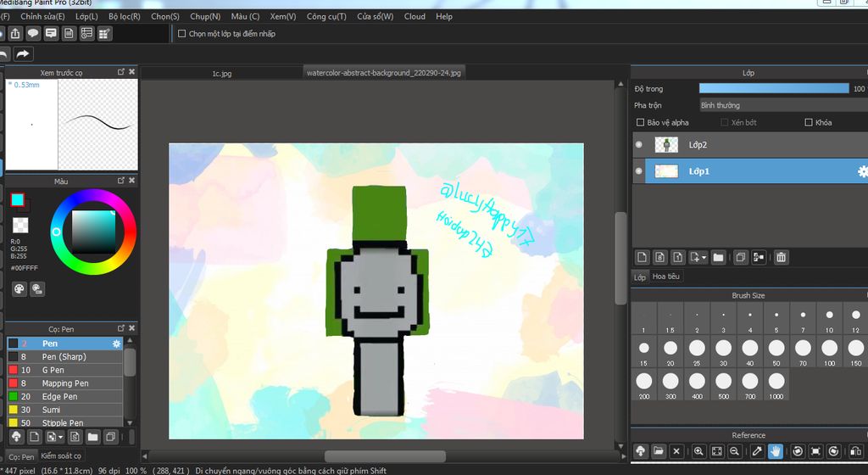Viewport: 868px width, 475px height.
Task: Select the 'Pen (Sharp)' brush
Action: [64, 357]
